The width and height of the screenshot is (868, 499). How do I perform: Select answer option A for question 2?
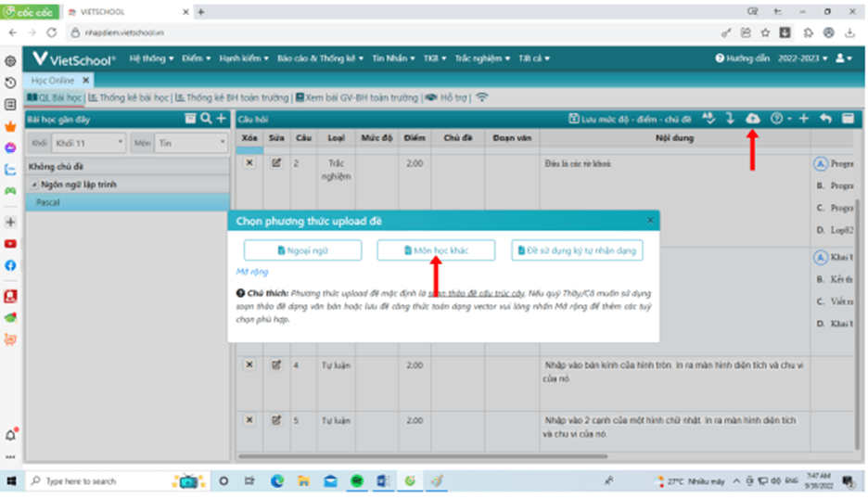pos(820,163)
